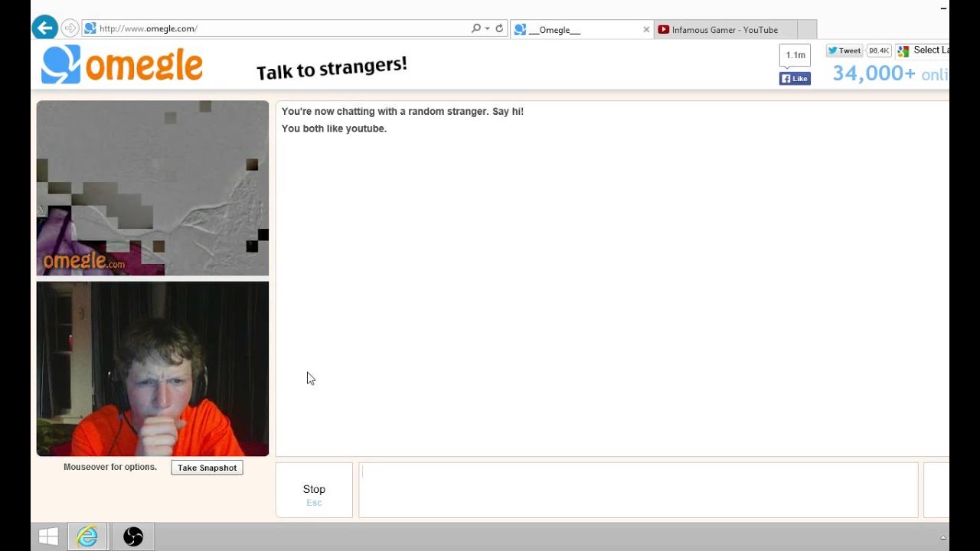Open the Select Language Google translate dropdown
The image size is (980, 551).
coord(923,51)
